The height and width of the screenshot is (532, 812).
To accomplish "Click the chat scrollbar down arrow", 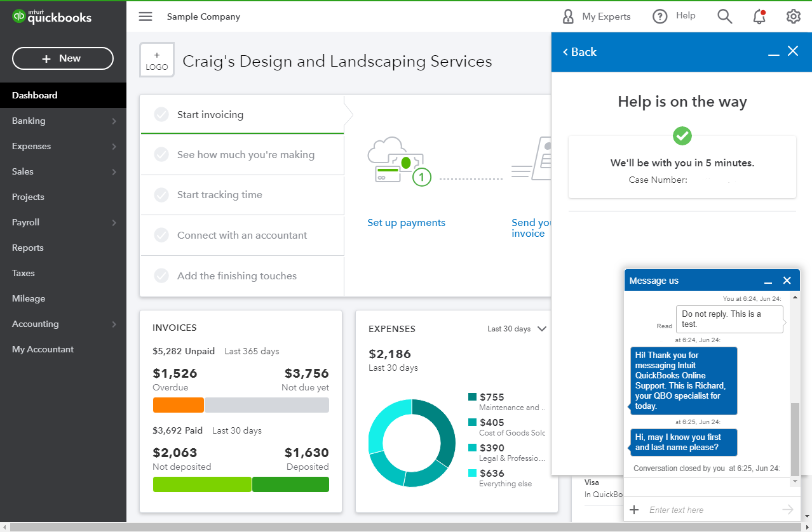I will click(x=795, y=482).
